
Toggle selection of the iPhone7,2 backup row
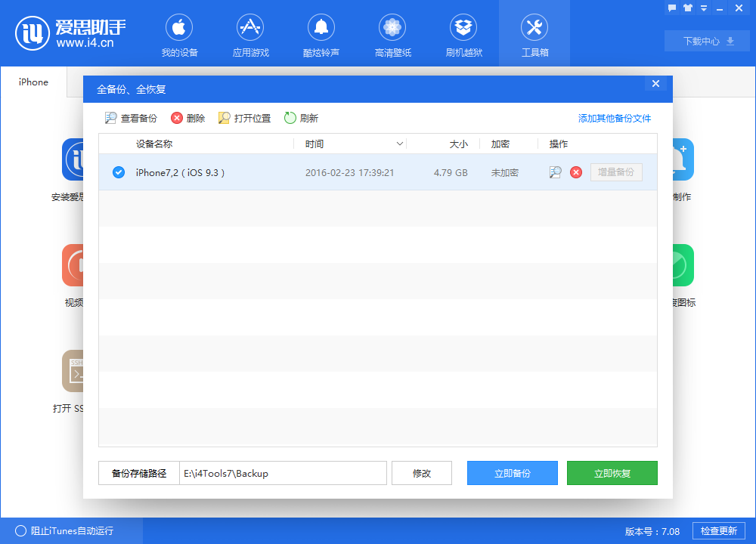pyautogui.click(x=119, y=172)
